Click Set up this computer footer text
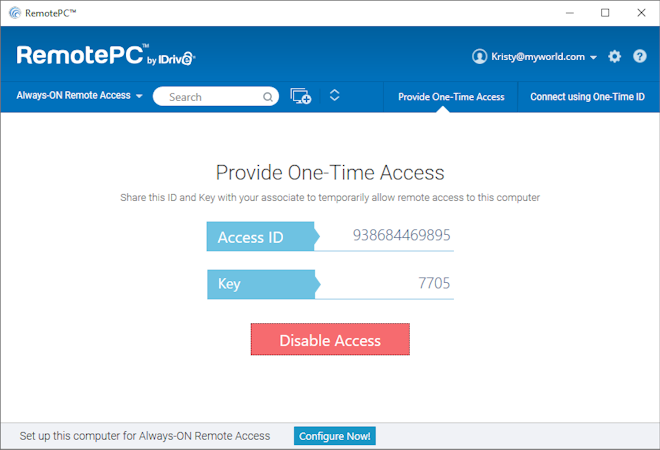 145,436
